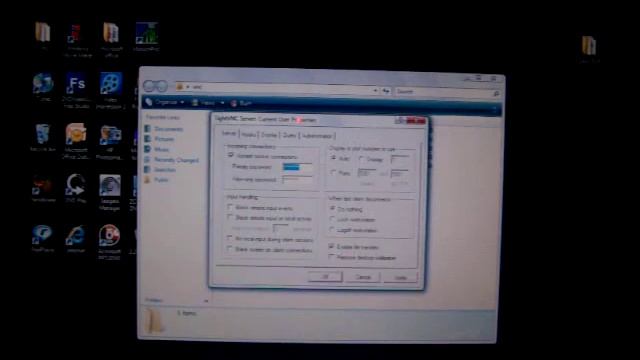Screen dimensions: 640x360
Task: Enable Remove desktop wallpaper checkbox
Action: 331,257
